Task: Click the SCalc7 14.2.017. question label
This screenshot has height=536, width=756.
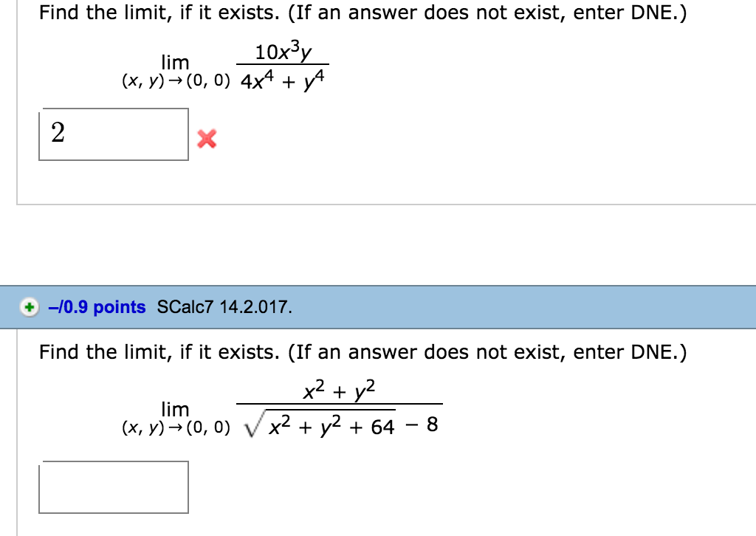Action: (225, 307)
